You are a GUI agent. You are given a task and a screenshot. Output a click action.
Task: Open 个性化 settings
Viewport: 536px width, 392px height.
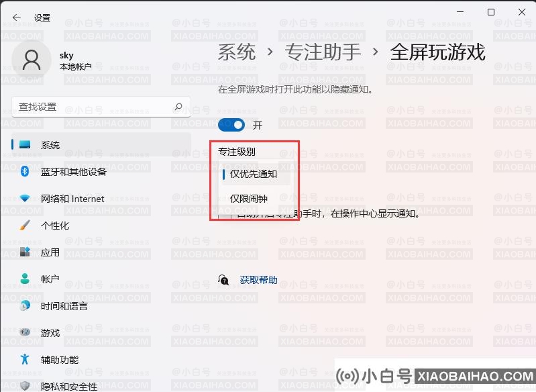click(x=101, y=226)
